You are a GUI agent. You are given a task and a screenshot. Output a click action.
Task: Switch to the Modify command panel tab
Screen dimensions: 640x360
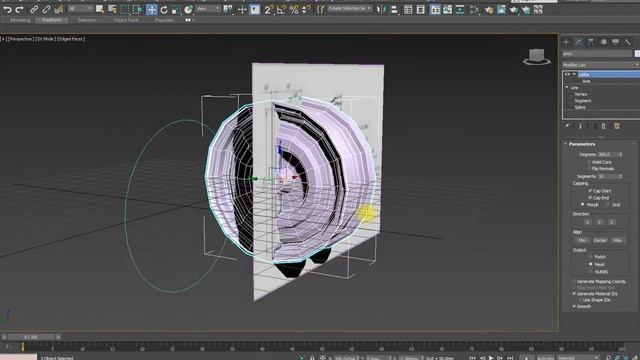tap(578, 42)
